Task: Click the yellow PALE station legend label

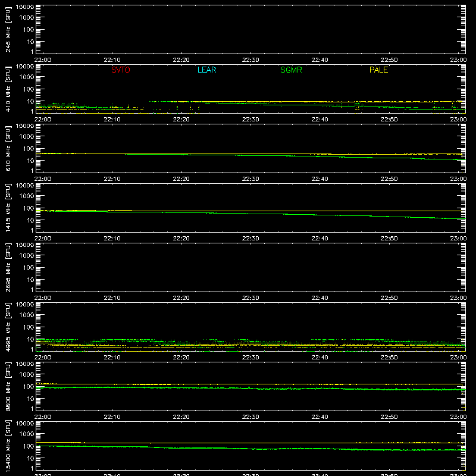Action: (x=378, y=70)
